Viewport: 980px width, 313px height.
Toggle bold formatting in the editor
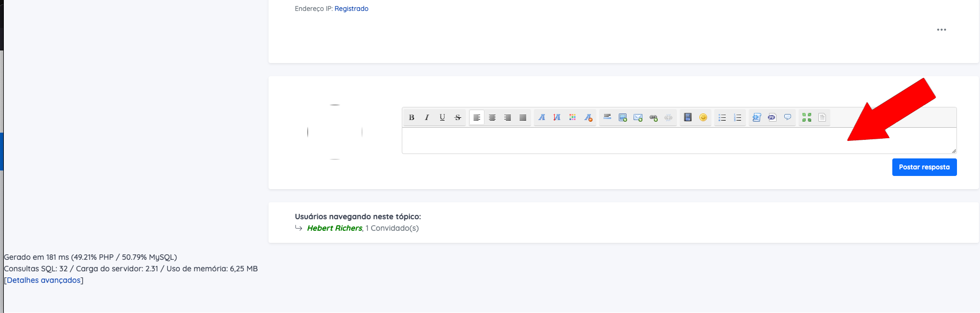[x=412, y=117]
